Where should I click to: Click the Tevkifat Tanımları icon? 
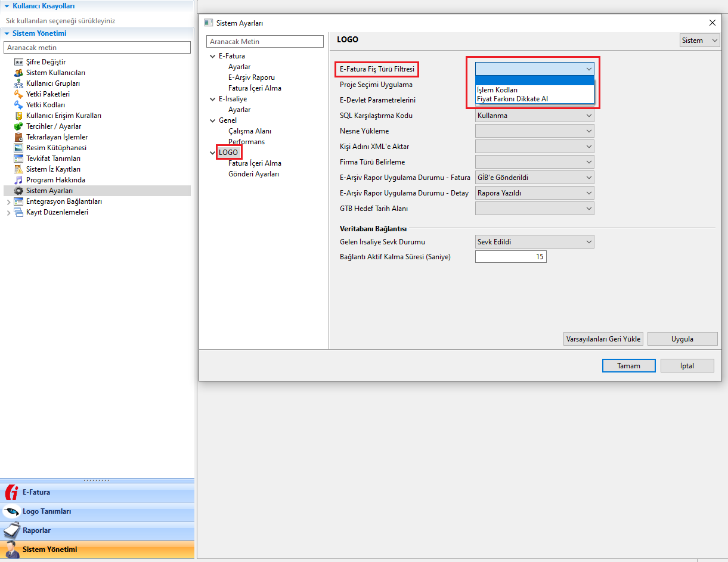[x=18, y=159]
